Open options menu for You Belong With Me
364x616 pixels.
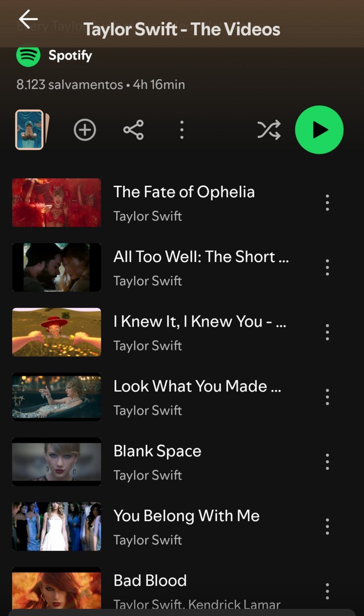click(x=327, y=527)
